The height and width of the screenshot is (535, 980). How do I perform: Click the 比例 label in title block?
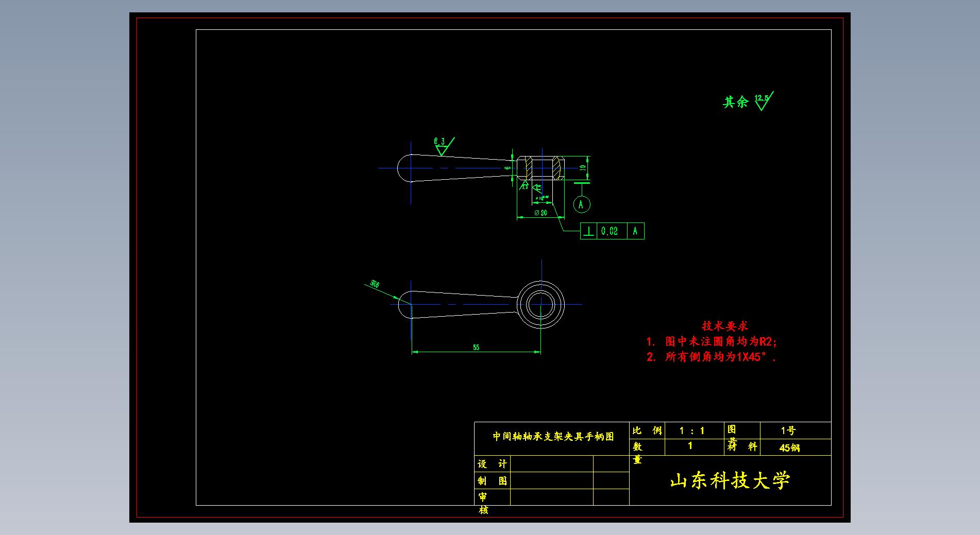click(647, 430)
